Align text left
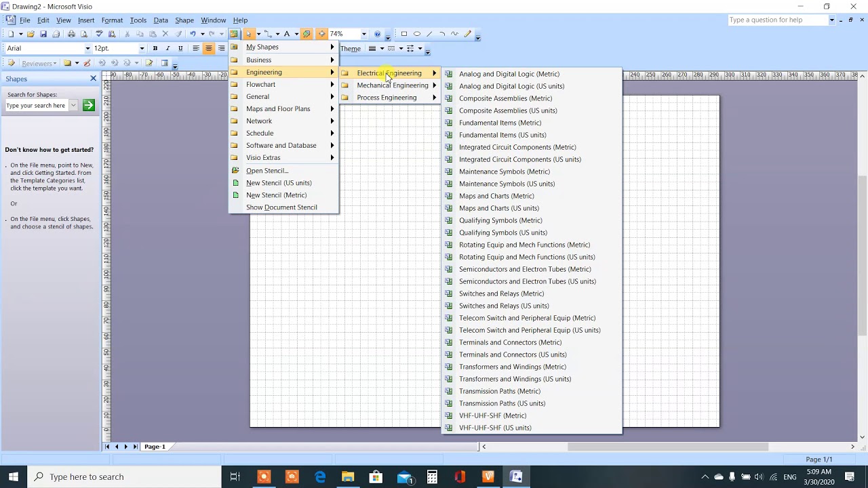The height and width of the screenshot is (488, 868). pos(196,48)
